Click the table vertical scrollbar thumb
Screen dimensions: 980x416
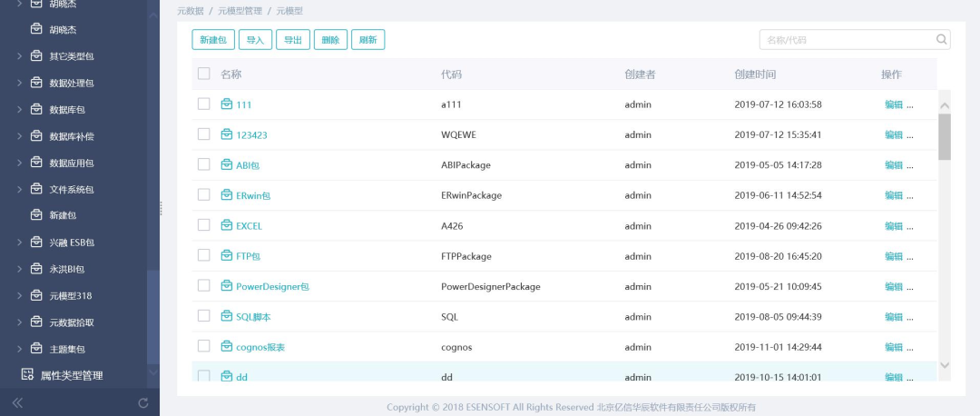point(944,136)
